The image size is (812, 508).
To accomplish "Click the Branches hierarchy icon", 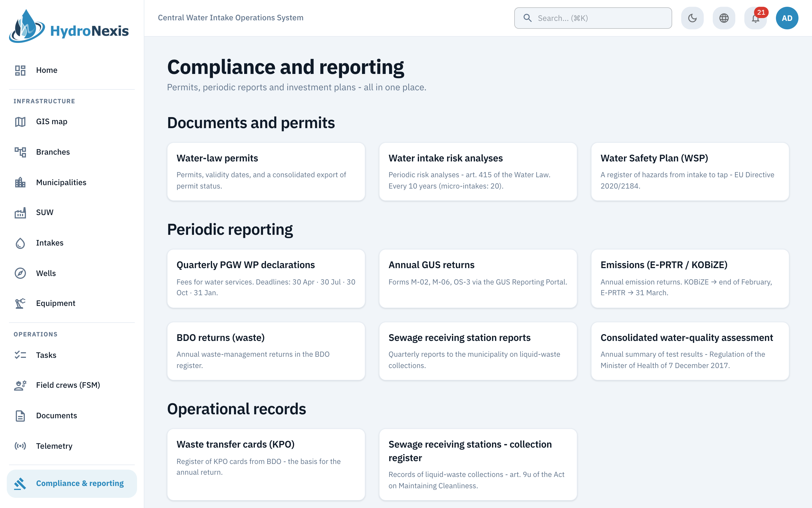I will coord(20,152).
